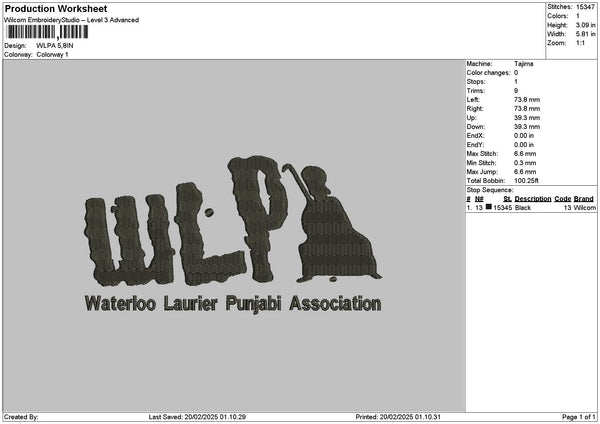Screen dimensions: 600x424
Task: Click the stitch count '15345' in stop row
Action: [x=502, y=208]
